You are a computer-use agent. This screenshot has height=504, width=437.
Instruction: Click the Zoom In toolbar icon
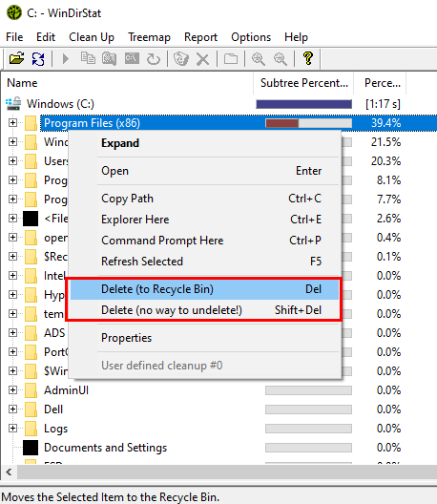[x=258, y=59]
